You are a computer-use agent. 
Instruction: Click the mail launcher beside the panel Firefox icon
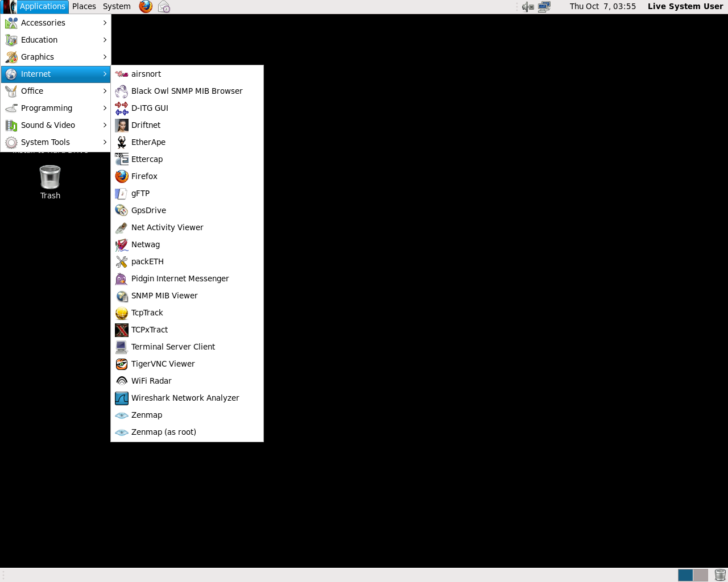[x=164, y=7]
